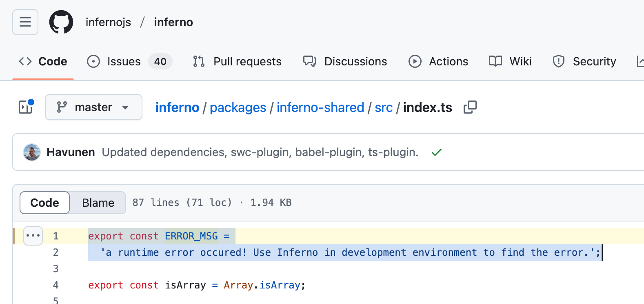Click the Code angle-brackets icon
This screenshot has width=644, height=304.
[25, 61]
